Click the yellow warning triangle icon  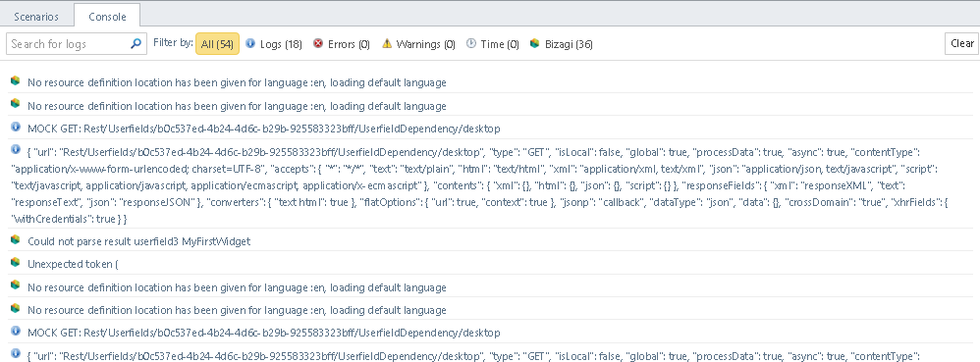(x=387, y=43)
